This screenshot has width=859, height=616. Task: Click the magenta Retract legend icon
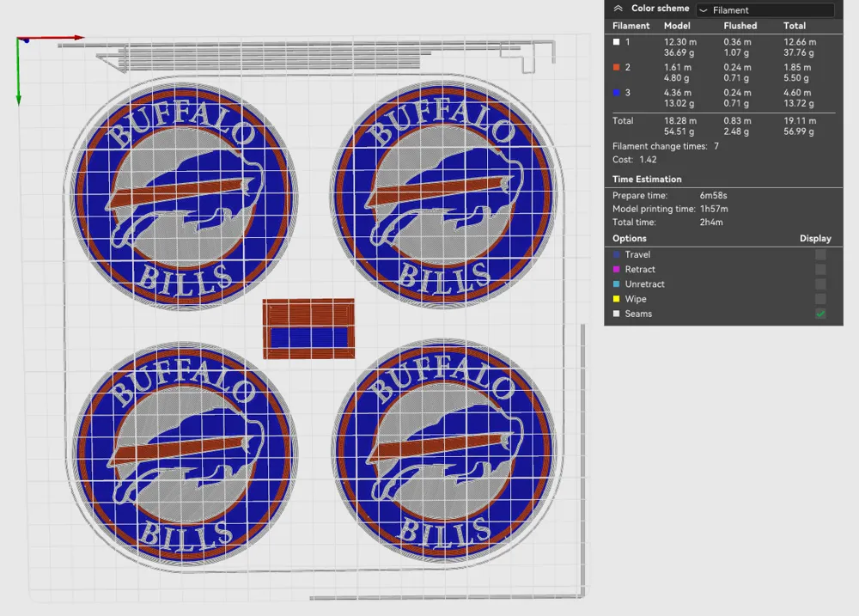(x=615, y=269)
